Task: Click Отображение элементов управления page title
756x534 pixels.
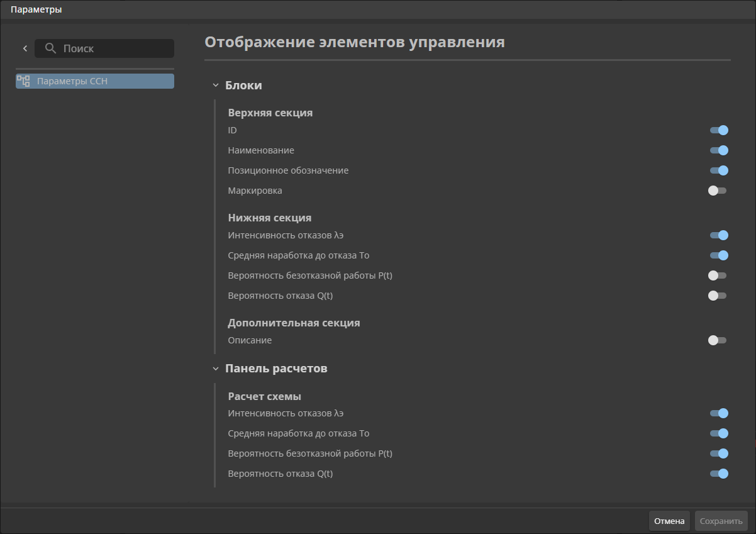Action: click(355, 42)
